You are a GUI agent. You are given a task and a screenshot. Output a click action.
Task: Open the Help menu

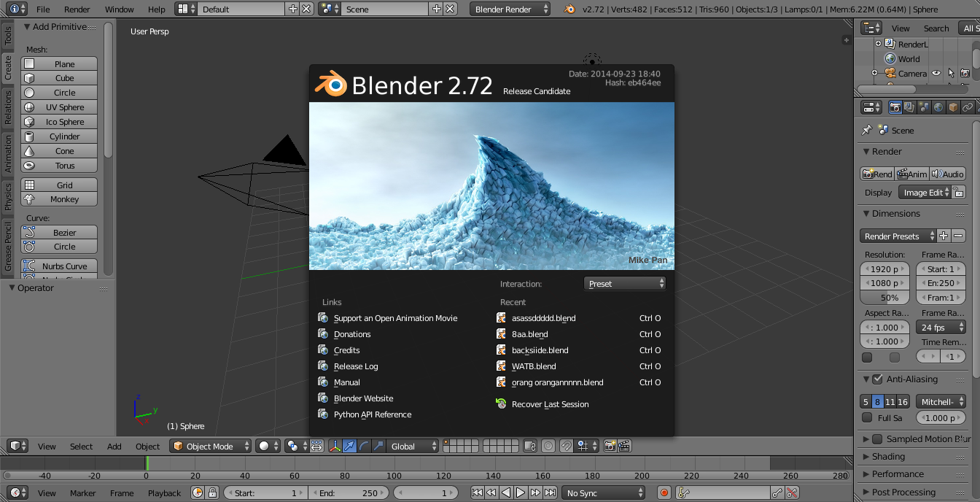coord(156,9)
